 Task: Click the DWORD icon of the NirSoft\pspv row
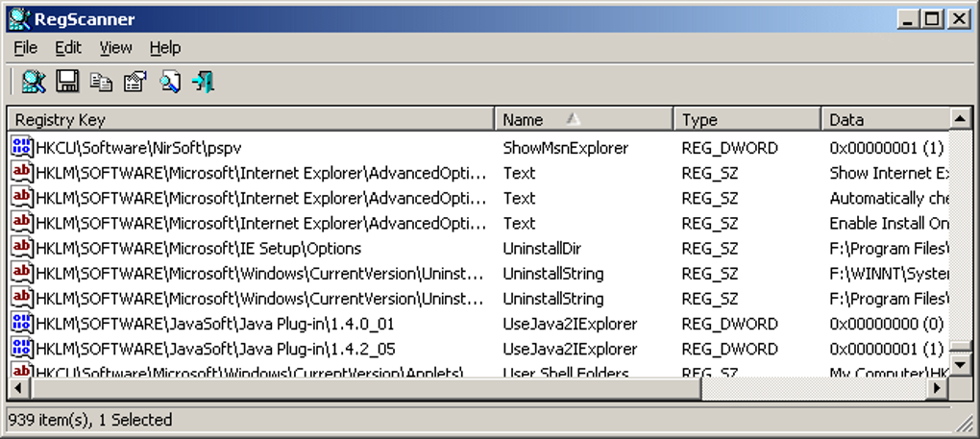pyautogui.click(x=21, y=148)
